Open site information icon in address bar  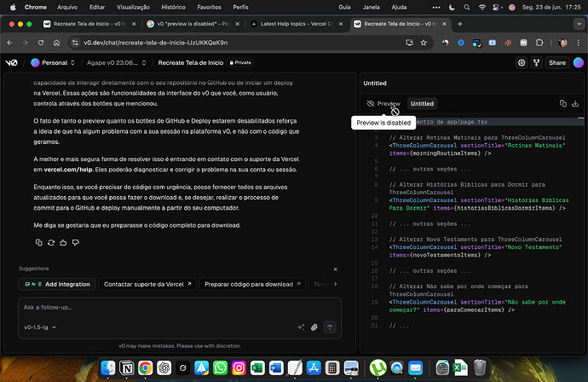(75, 43)
